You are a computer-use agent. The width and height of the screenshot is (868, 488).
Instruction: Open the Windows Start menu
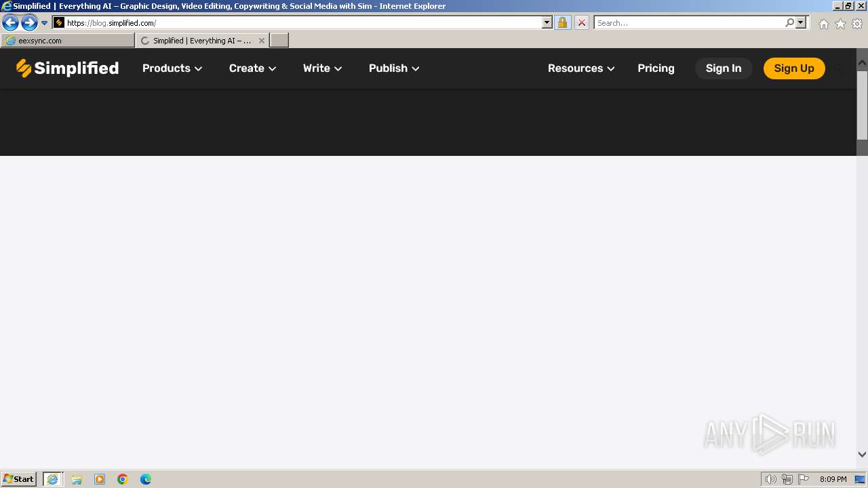tap(18, 479)
